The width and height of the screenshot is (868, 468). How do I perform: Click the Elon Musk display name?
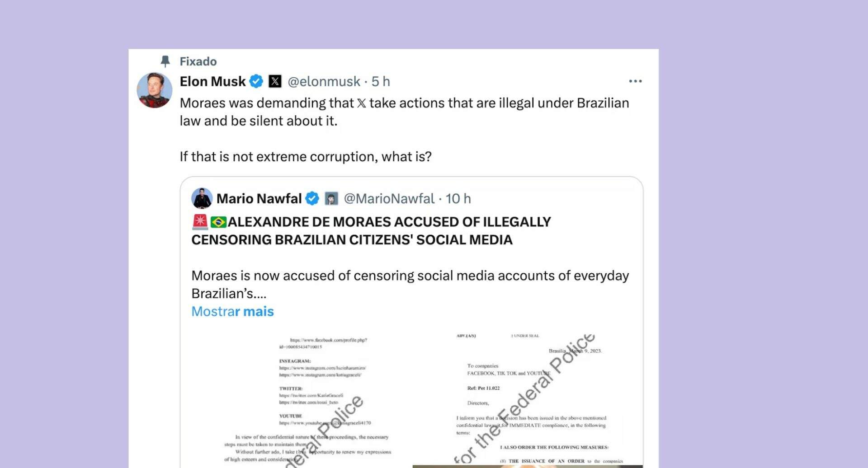click(212, 82)
